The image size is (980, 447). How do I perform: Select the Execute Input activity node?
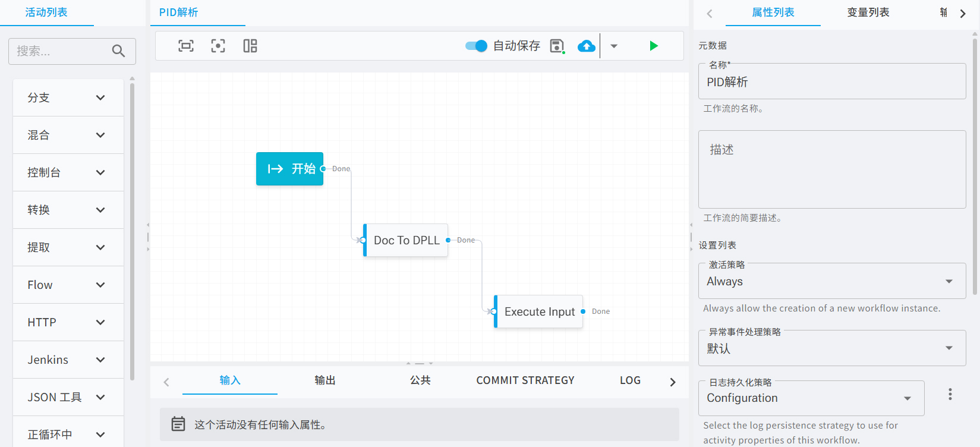coord(539,311)
